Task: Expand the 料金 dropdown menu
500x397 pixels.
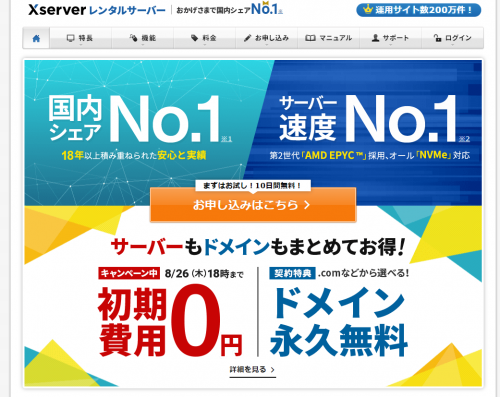Action: (204, 38)
